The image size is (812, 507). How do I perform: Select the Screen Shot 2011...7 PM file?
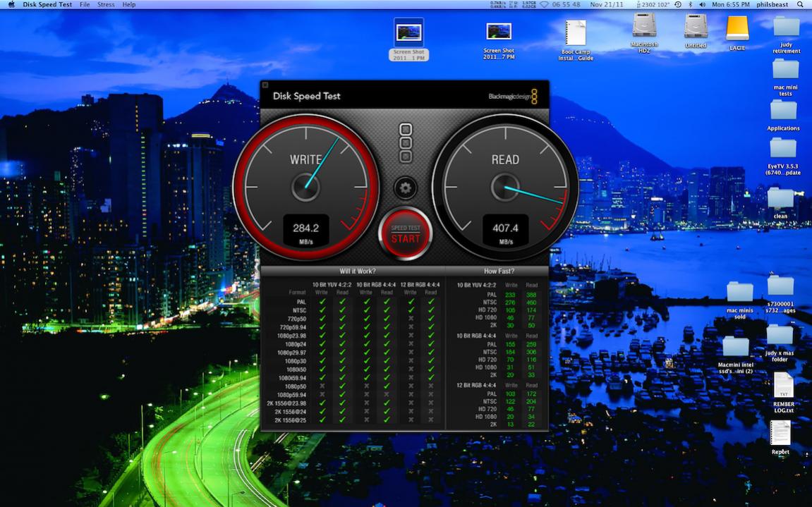click(x=499, y=40)
